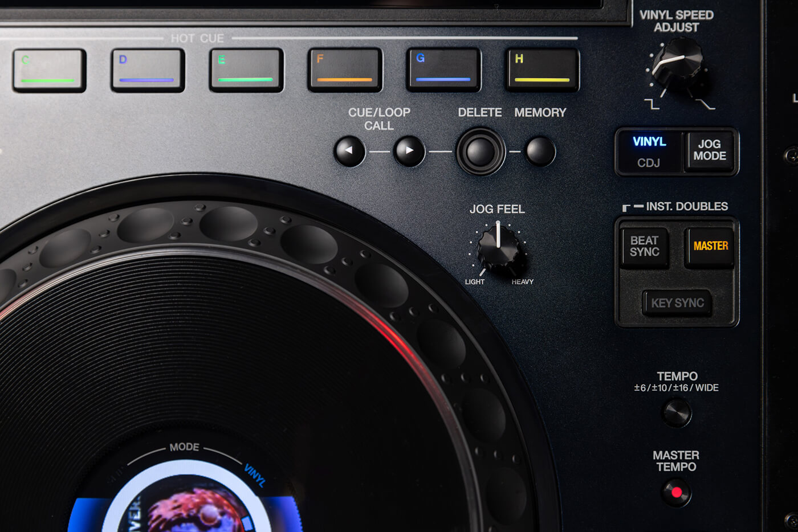Switch jog mode to CDJ
This screenshot has height=532, width=798.
coord(649,162)
